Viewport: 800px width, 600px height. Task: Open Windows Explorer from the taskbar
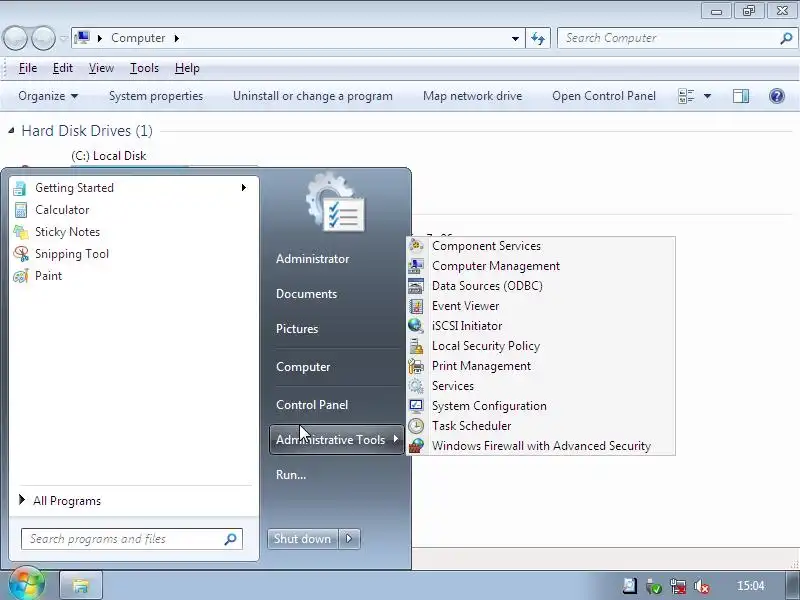click(x=81, y=585)
